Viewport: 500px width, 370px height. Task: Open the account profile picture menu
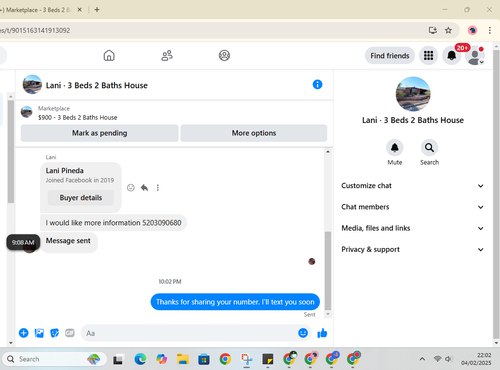(x=475, y=55)
